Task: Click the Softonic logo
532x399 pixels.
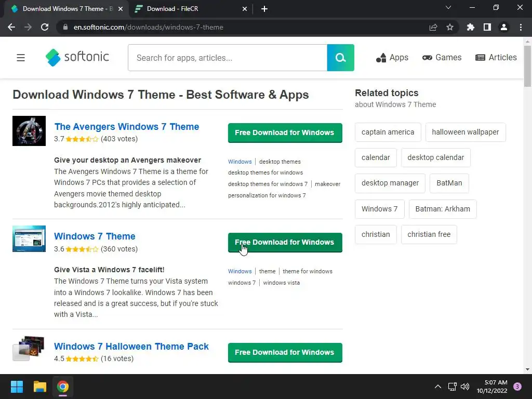Action: tap(77, 57)
